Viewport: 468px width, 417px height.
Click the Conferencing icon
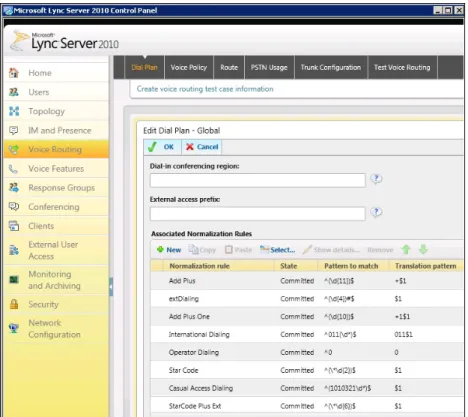click(x=14, y=207)
